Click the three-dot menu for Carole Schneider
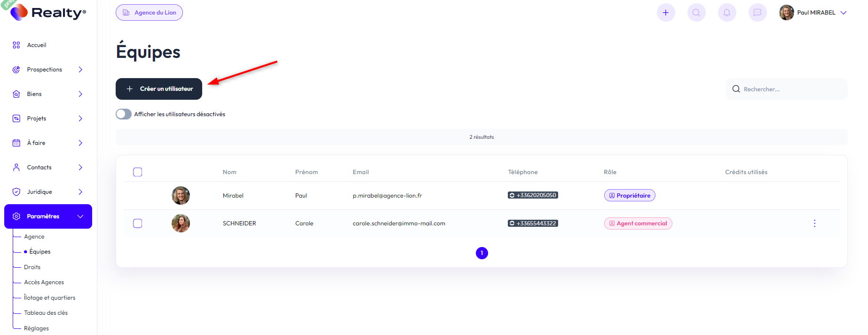Viewport: 868px width, 335px height. (x=814, y=223)
